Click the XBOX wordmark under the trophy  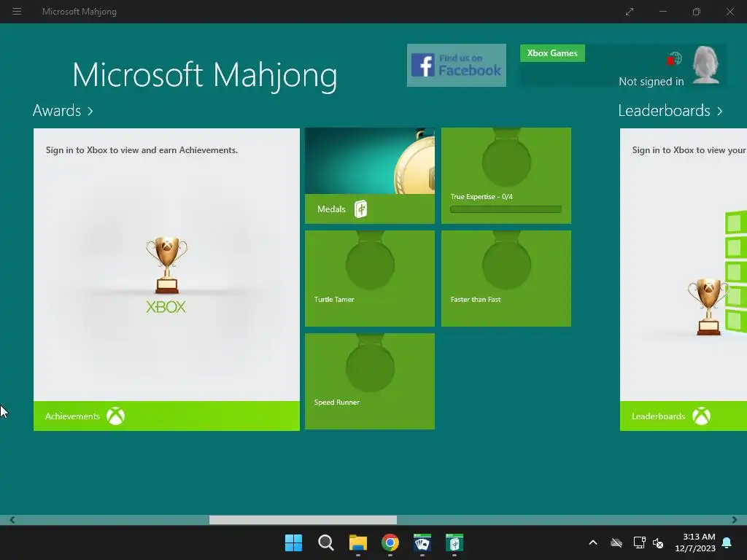166,307
